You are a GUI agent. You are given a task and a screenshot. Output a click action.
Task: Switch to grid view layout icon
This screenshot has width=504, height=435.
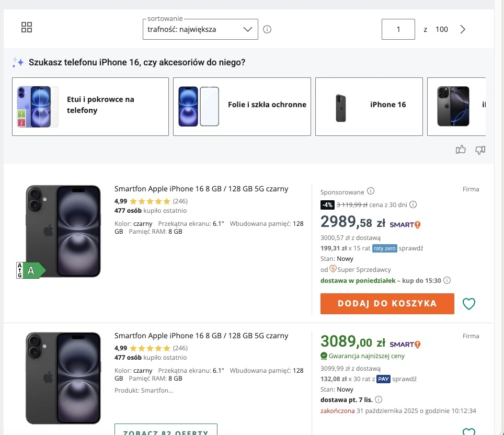27,28
